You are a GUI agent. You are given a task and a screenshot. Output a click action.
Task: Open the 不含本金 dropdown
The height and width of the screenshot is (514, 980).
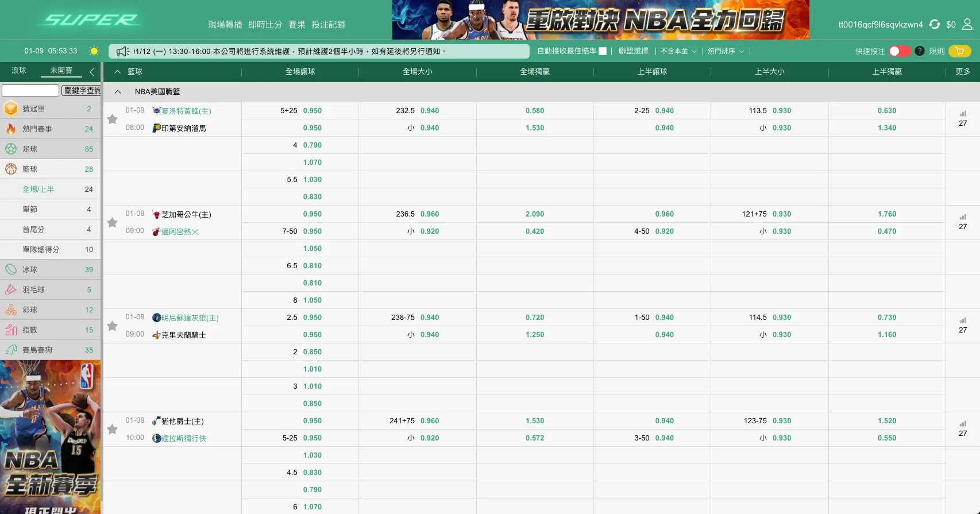tap(678, 51)
